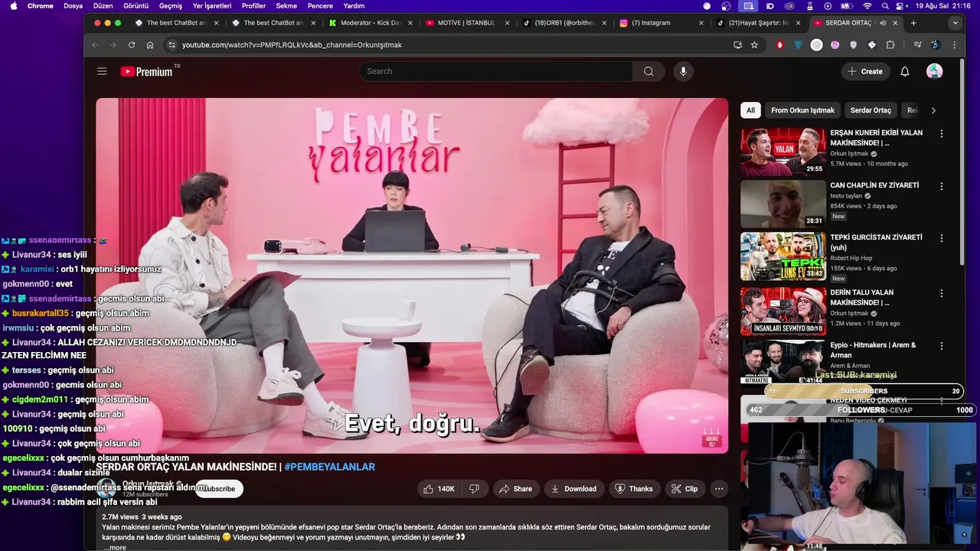The image size is (980, 551).
Task: Open options for ERŞAN KUNERİ video
Action: [x=941, y=133]
